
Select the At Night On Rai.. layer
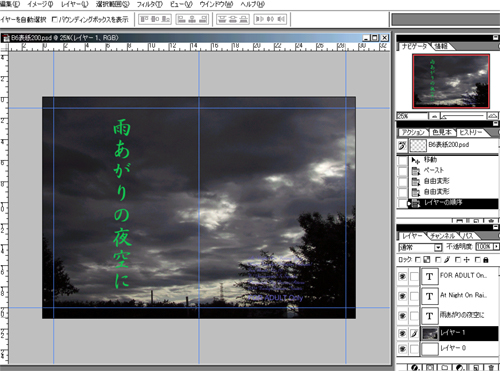460,296
